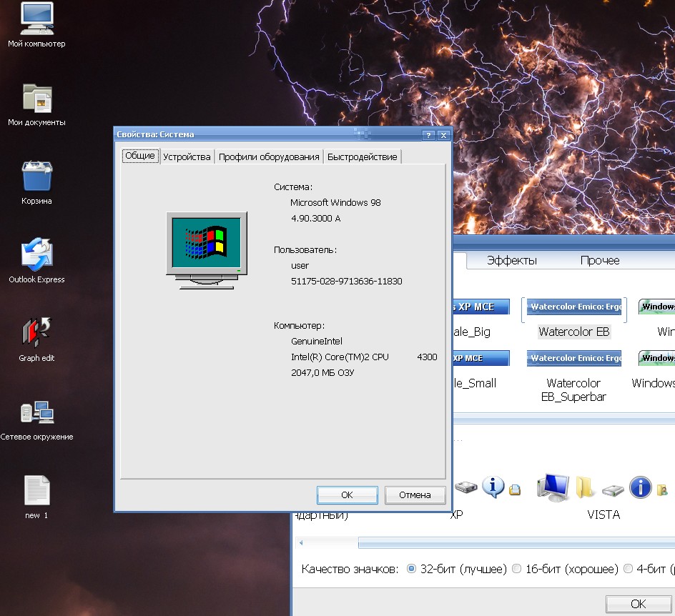The image size is (675, 616).
Task: Click the Windows 98 monitor logo image
Action: [x=207, y=250]
